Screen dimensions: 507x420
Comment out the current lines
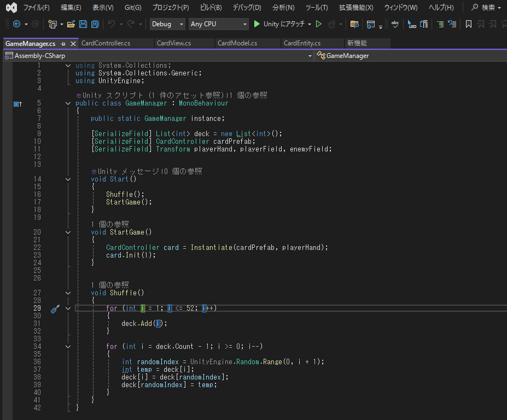[441, 24]
